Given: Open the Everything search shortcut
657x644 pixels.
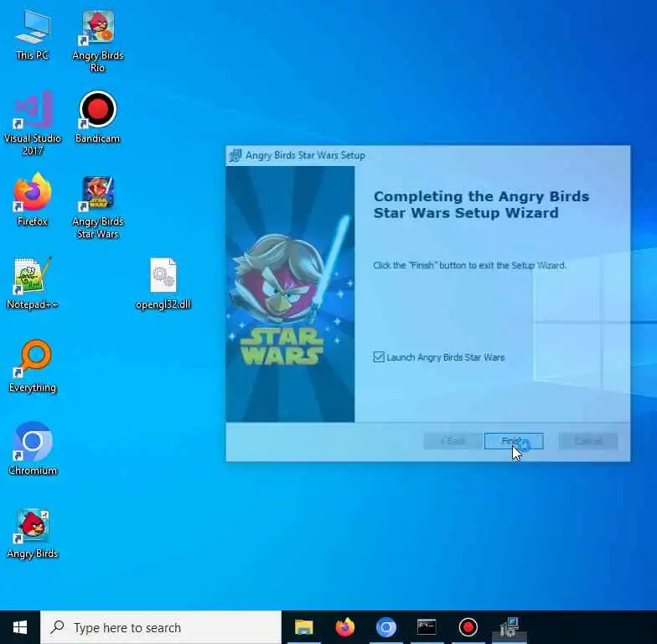Looking at the screenshot, I should [x=32, y=366].
